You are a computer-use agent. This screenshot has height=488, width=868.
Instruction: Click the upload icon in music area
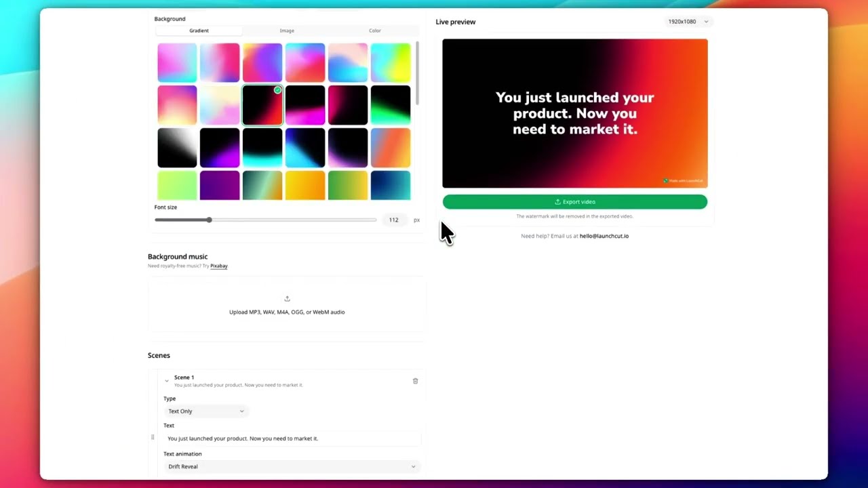click(287, 299)
